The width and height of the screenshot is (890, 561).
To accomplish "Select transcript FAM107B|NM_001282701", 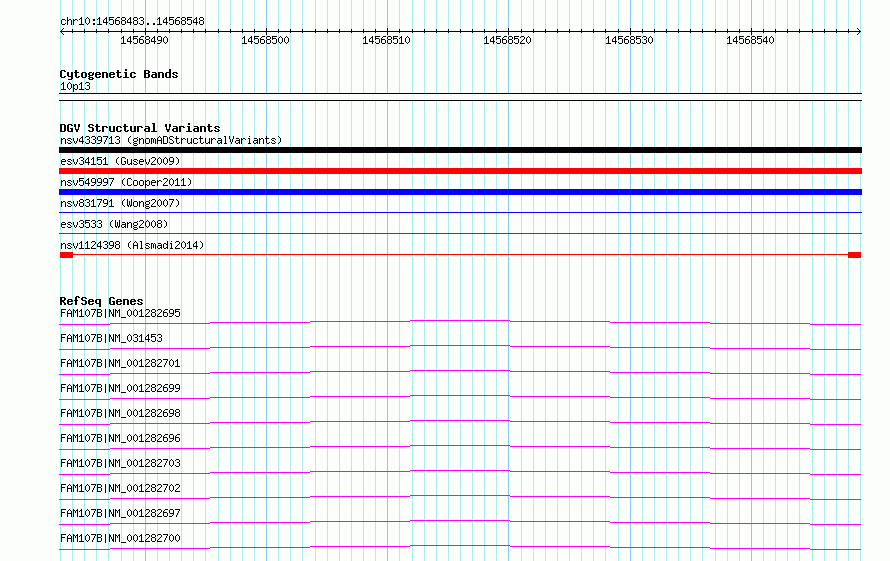I will pos(120,363).
